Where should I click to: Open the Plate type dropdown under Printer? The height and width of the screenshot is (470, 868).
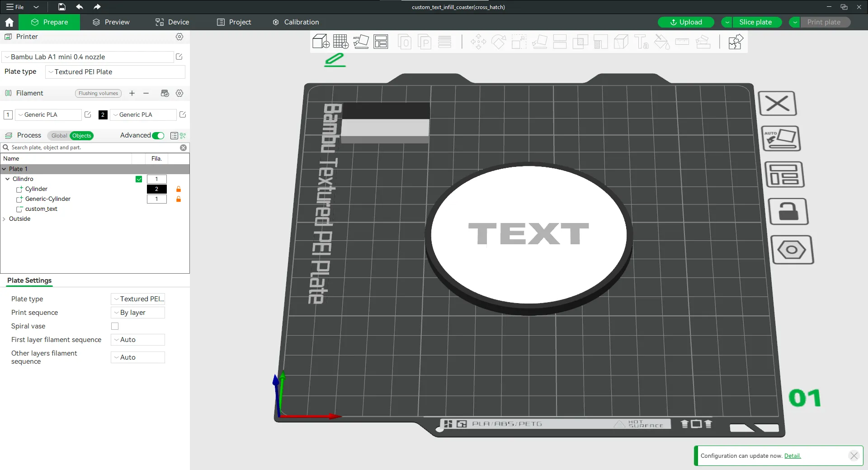[x=115, y=72]
